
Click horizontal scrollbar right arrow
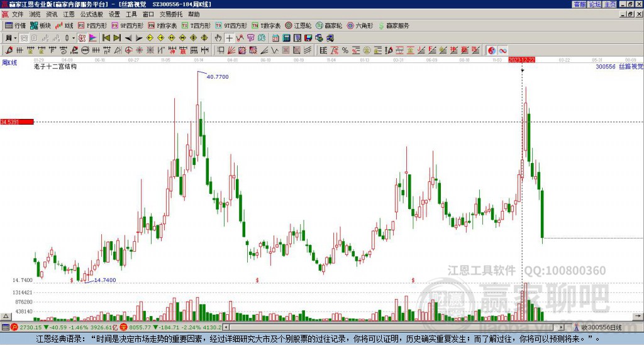click(561, 327)
